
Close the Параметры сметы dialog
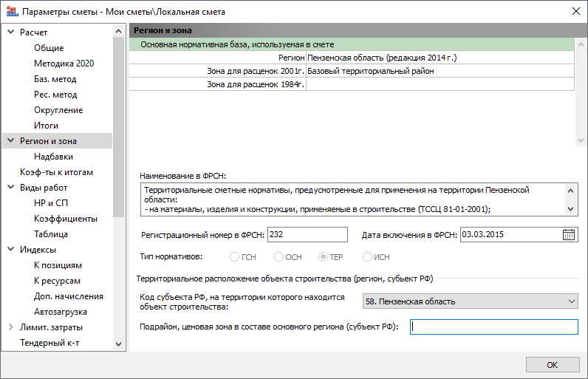click(576, 11)
